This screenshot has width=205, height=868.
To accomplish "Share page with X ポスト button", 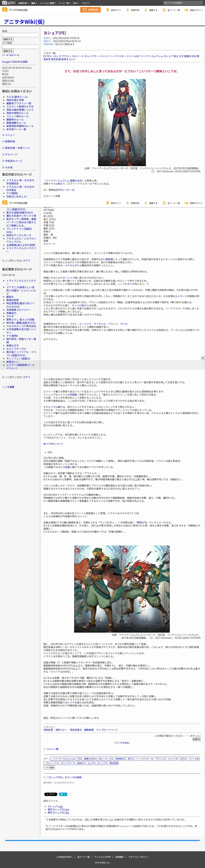I will (x=51, y=794).
